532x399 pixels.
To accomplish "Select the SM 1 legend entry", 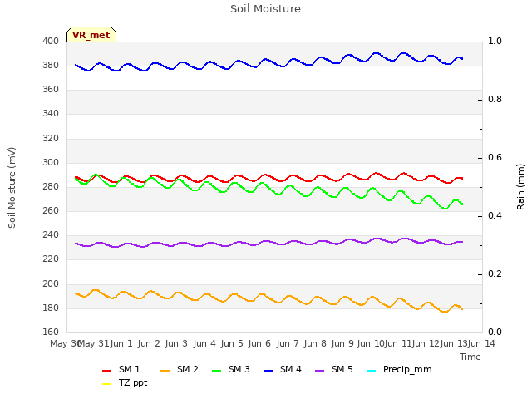I will point(121,369).
